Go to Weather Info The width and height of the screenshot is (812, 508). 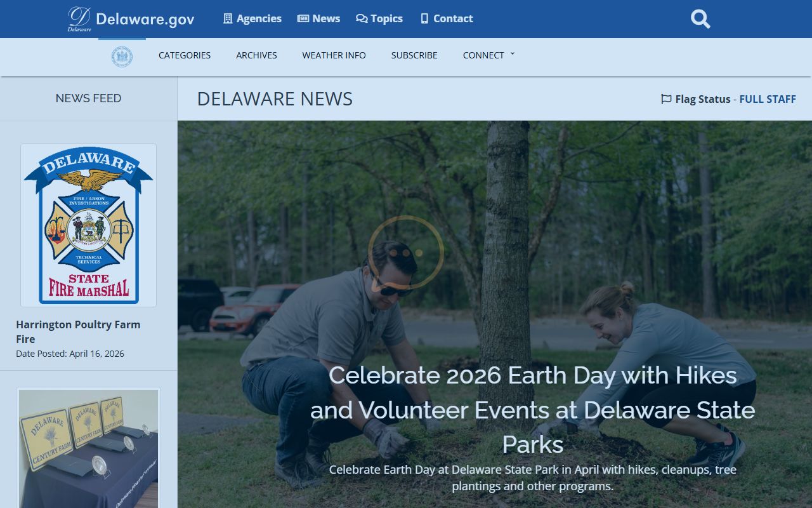tap(334, 55)
